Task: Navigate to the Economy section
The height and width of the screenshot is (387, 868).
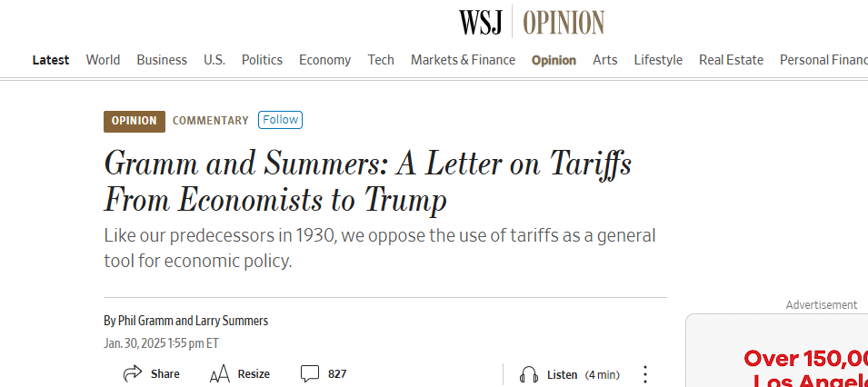Action: coord(324,60)
